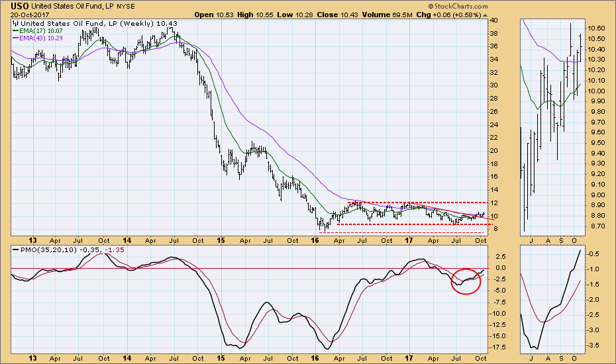Click the gray dashed line below 2016 low
The height and width of the screenshot is (364, 616).
pos(411,232)
